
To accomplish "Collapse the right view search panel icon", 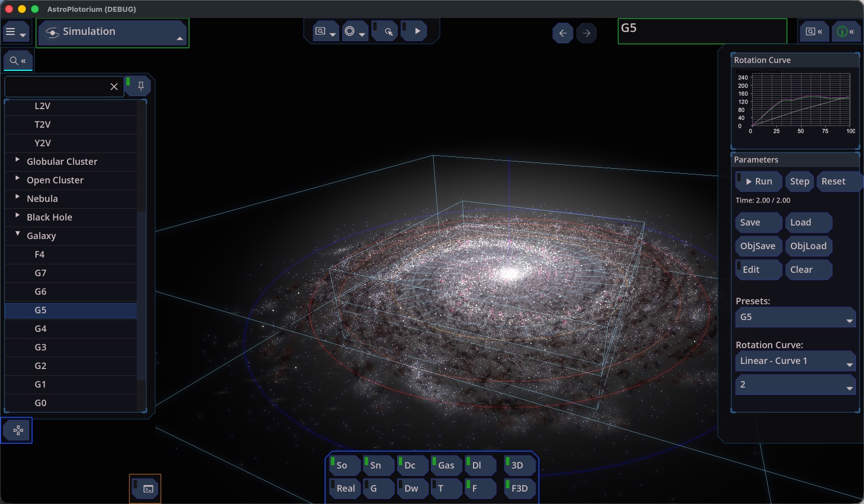I will [x=814, y=32].
